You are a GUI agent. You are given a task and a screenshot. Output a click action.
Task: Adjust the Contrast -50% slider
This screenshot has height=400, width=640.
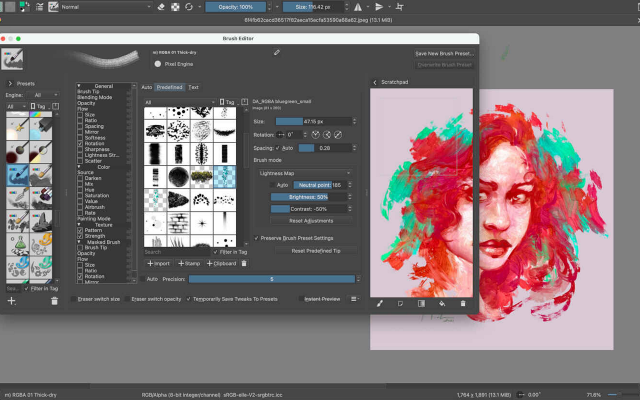(x=309, y=209)
